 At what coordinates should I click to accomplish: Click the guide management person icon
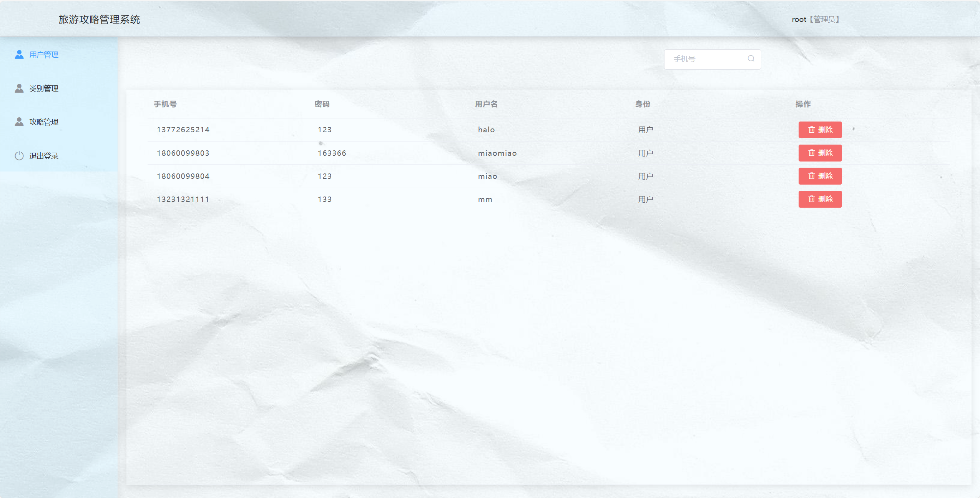pos(19,122)
